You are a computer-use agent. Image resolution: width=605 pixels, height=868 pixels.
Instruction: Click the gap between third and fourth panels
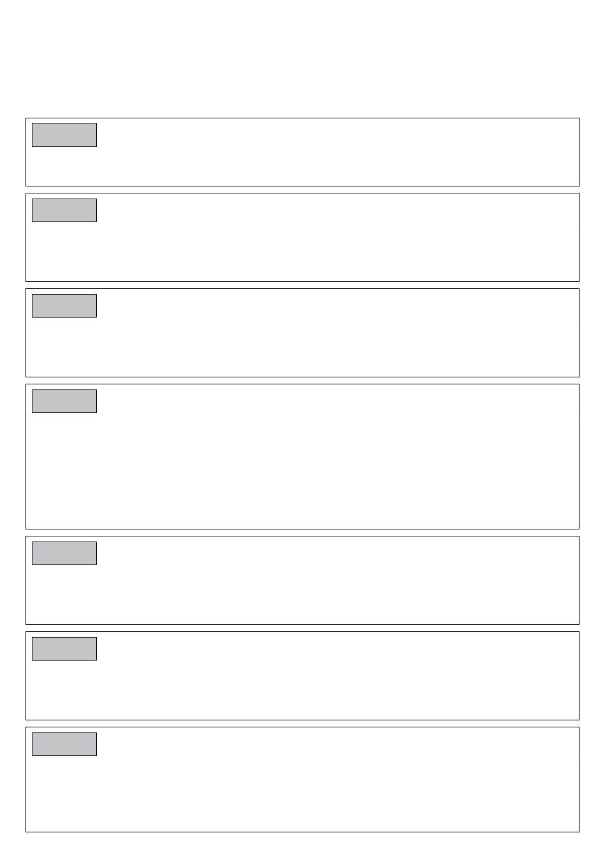coord(302,381)
